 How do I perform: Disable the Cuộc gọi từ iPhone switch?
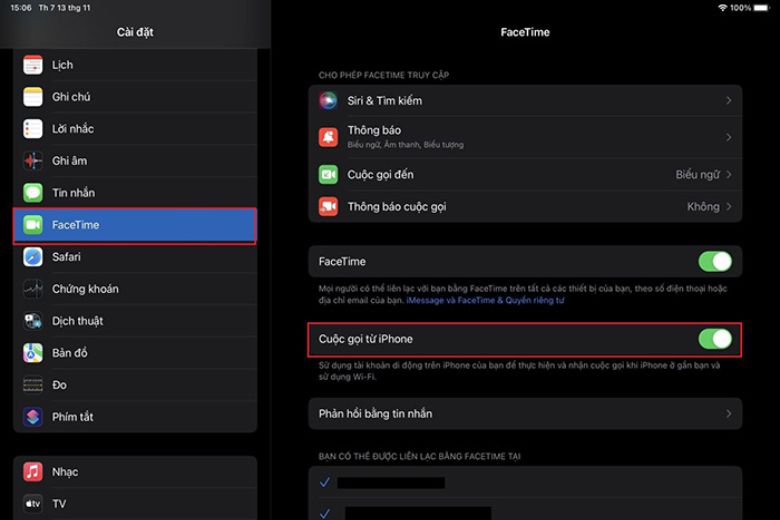tap(715, 339)
